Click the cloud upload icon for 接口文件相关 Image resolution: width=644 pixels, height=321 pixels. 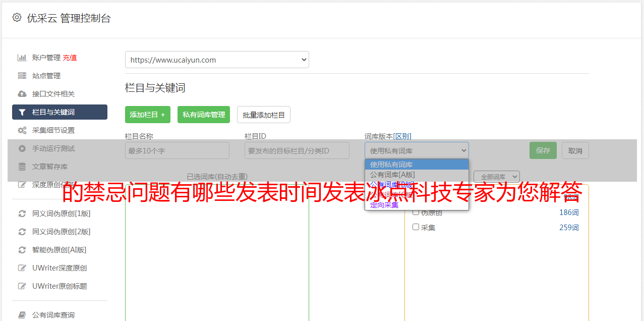pyautogui.click(x=22, y=94)
